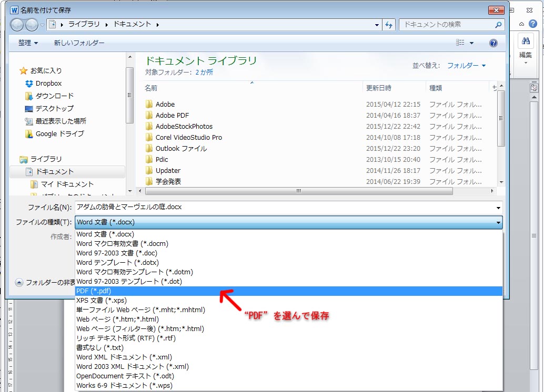Image resolution: width=544 pixels, height=392 pixels.
Task: Open the view options dropdown arrow
Action: (471, 43)
